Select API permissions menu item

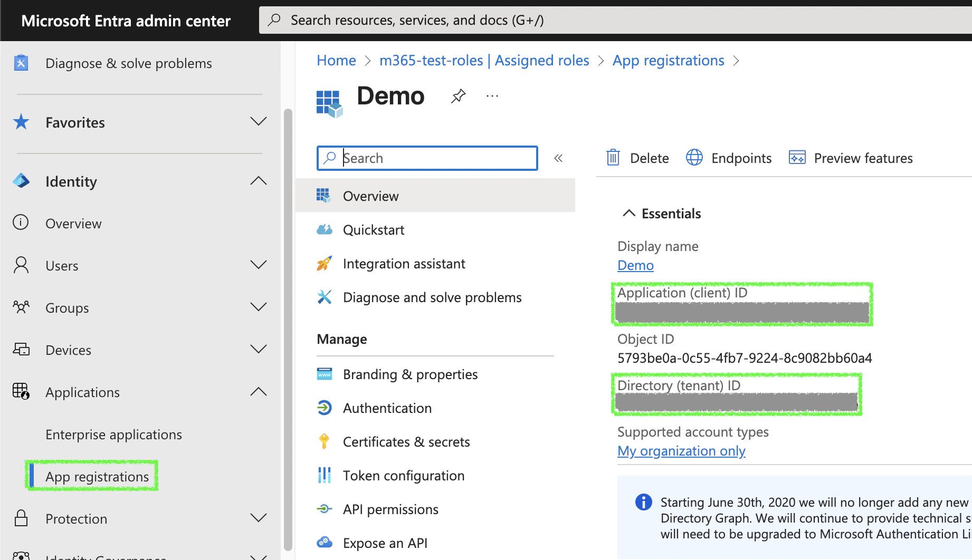tap(390, 509)
